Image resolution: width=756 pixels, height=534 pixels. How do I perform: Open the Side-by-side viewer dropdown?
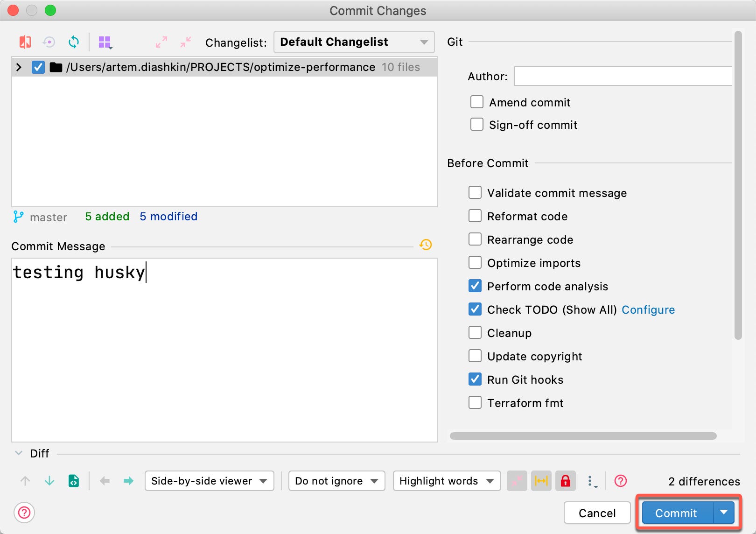pos(209,481)
